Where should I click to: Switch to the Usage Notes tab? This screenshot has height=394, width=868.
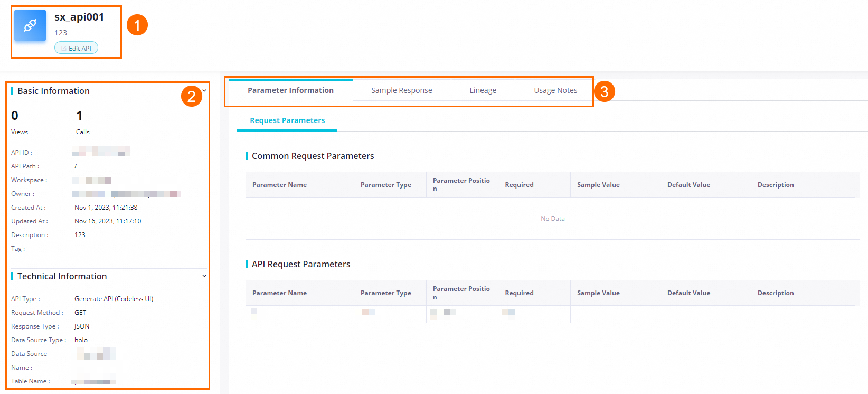(x=555, y=90)
